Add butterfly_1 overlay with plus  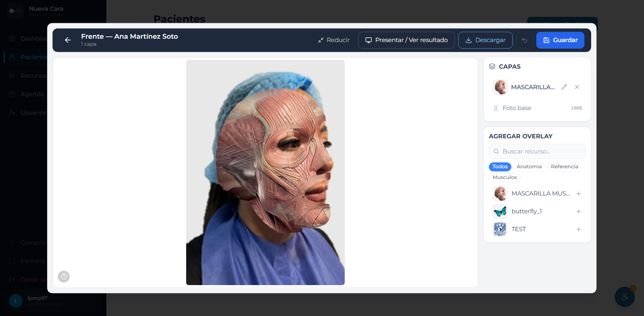pyautogui.click(x=579, y=211)
